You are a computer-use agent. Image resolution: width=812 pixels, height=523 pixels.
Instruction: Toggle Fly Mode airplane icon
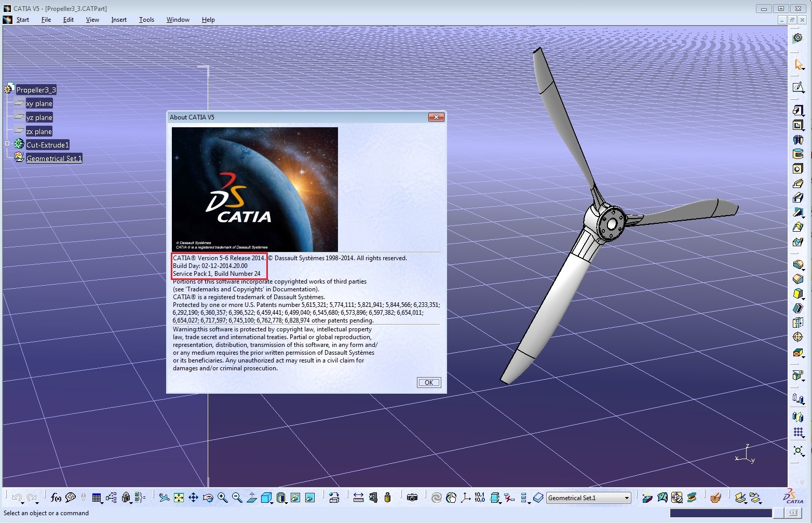pyautogui.click(x=164, y=498)
